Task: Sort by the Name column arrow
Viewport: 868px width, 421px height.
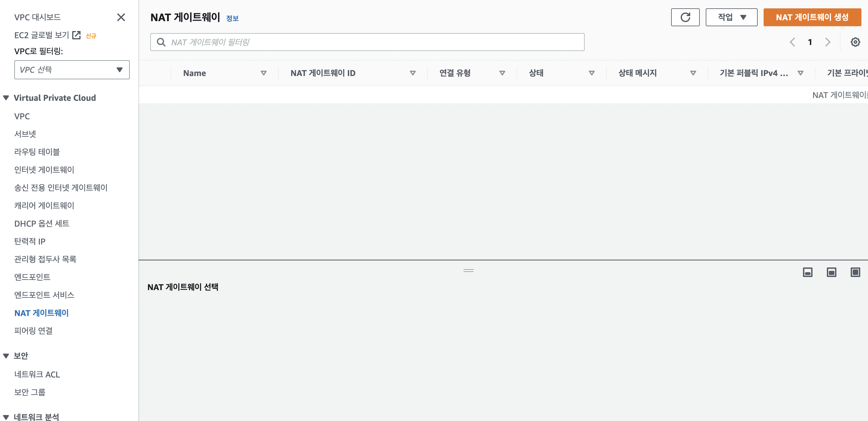Action: (263, 73)
